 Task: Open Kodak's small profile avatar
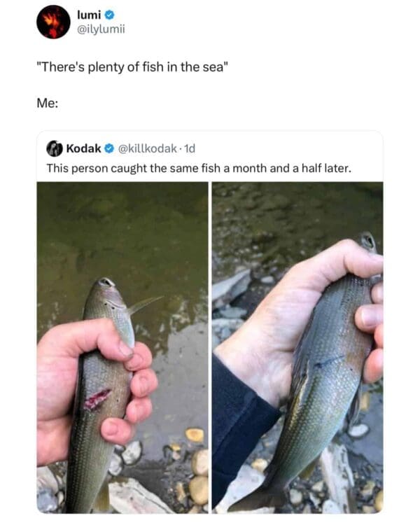55,148
